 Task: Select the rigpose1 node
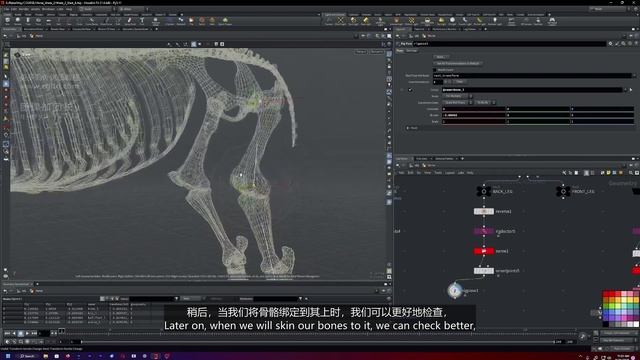tap(455, 291)
